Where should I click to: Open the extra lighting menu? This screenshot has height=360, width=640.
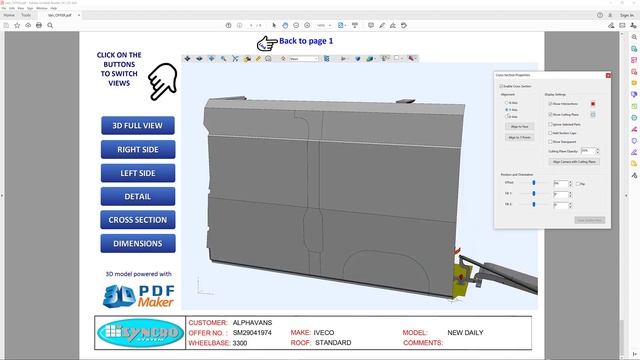click(x=385, y=59)
